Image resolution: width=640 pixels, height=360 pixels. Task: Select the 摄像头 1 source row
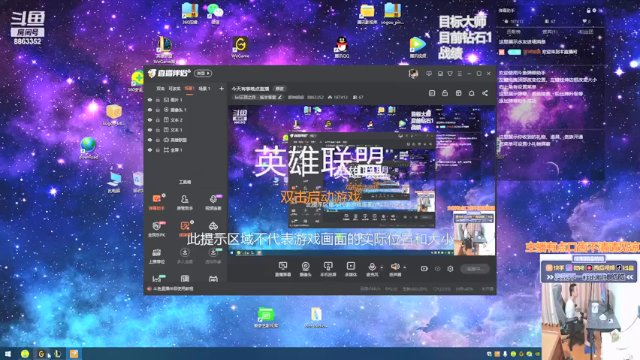186,110
